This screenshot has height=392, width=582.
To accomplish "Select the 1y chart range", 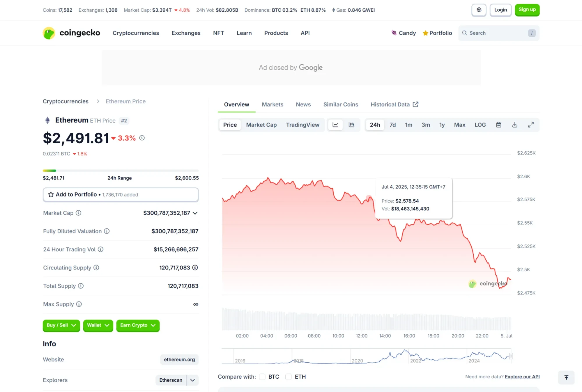I will (442, 125).
